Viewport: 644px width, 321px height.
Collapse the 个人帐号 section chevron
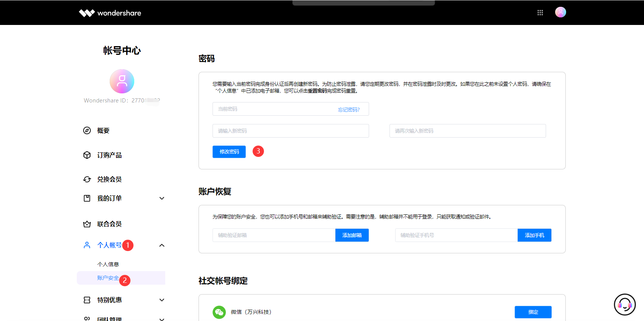click(x=162, y=245)
